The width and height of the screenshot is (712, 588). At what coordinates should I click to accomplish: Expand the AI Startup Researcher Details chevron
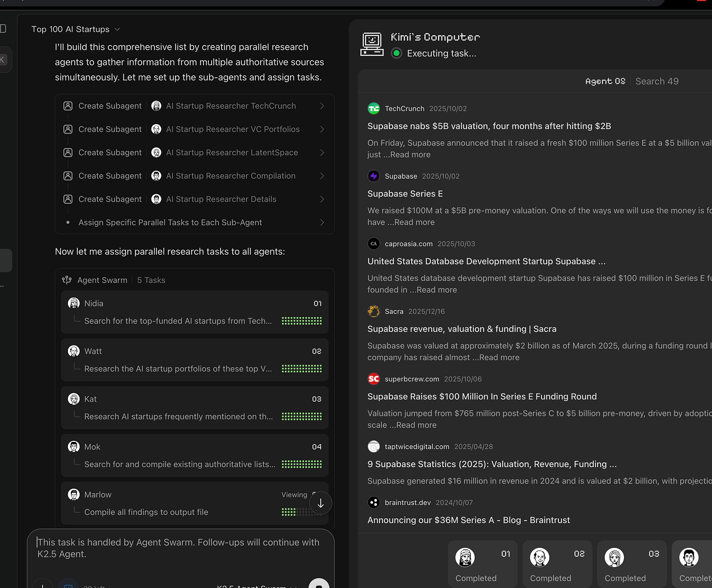click(x=322, y=199)
